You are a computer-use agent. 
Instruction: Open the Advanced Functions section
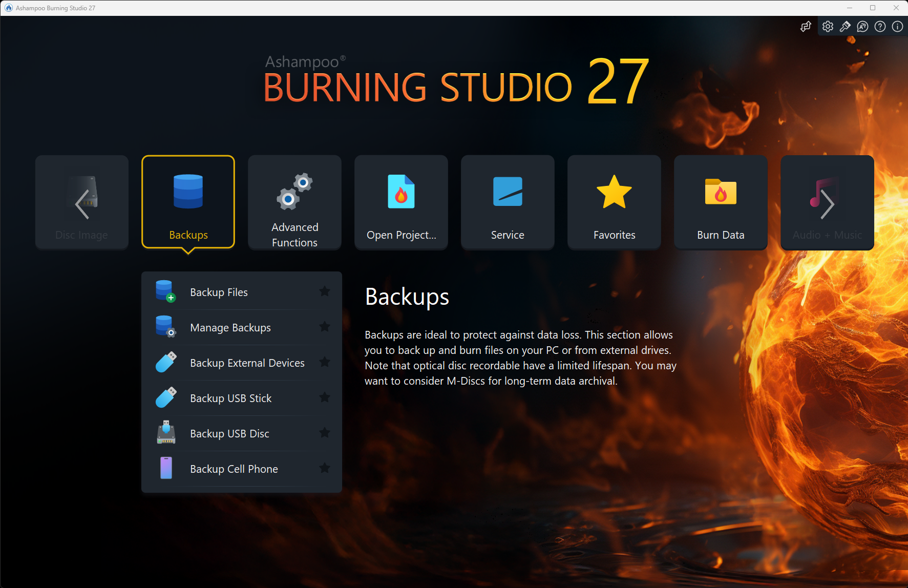click(294, 202)
